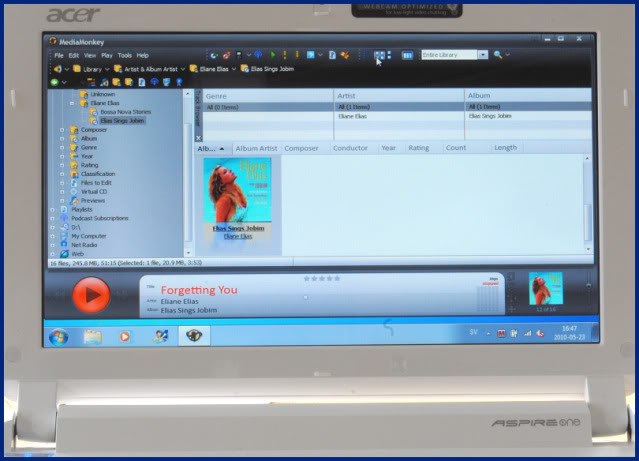
Task: Open the Eliane Elias artist link under cover
Action: [x=238, y=236]
